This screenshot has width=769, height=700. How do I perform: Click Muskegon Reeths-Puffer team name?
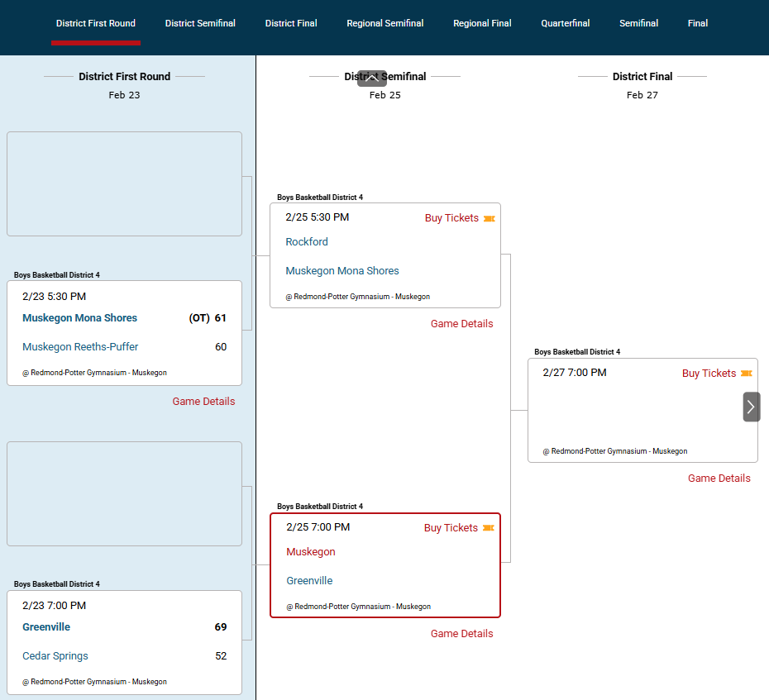tap(80, 347)
